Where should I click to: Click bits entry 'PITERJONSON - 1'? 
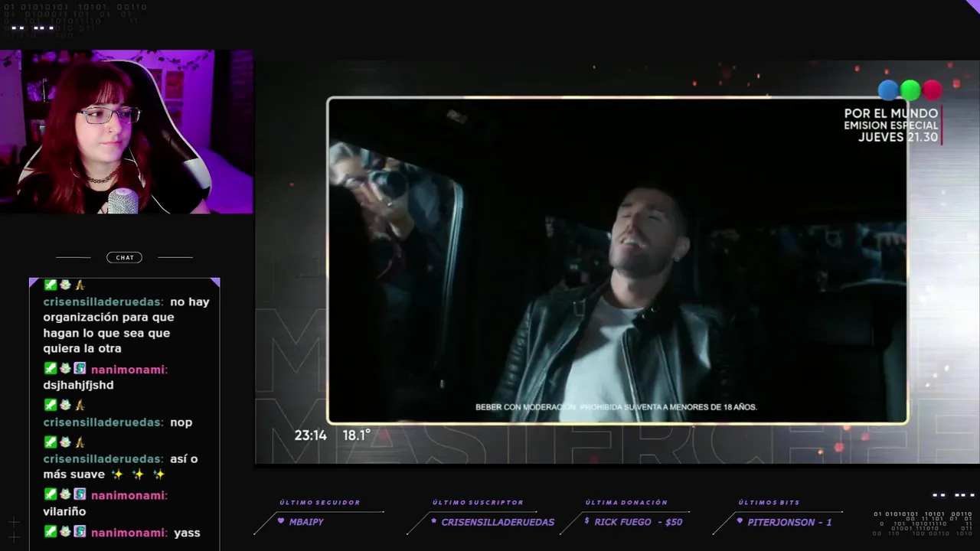(789, 522)
